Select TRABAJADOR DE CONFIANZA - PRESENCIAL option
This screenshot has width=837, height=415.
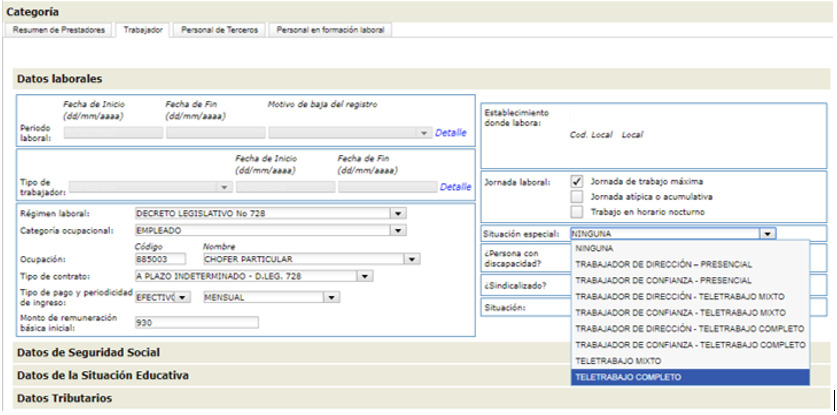[x=690, y=280]
